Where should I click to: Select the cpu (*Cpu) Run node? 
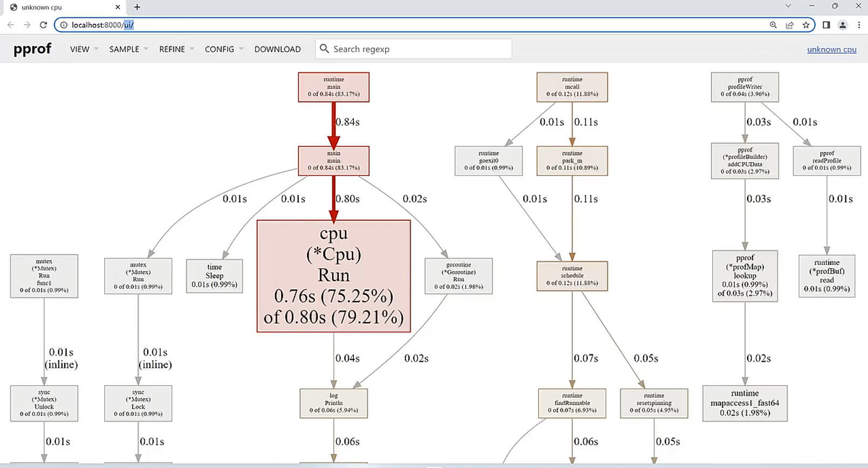pos(333,276)
